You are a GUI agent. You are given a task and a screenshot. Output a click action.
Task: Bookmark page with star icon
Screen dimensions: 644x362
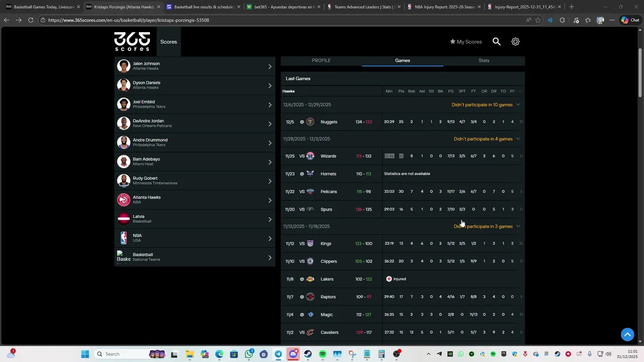click(x=538, y=20)
